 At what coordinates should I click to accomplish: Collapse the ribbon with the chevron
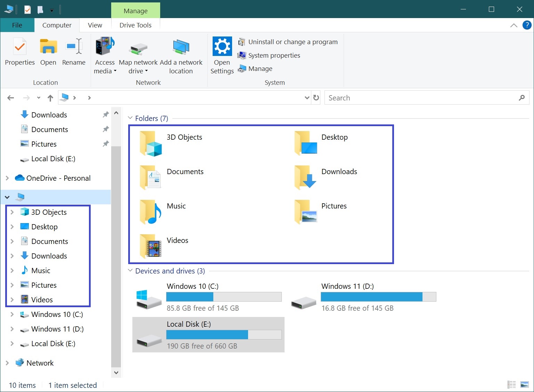pos(514,25)
